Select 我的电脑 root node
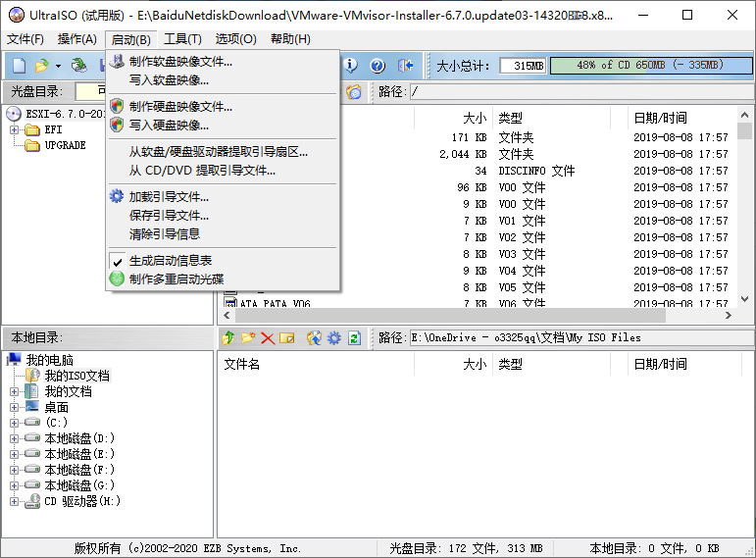Screen dimensions: 756x558 (x=50, y=360)
